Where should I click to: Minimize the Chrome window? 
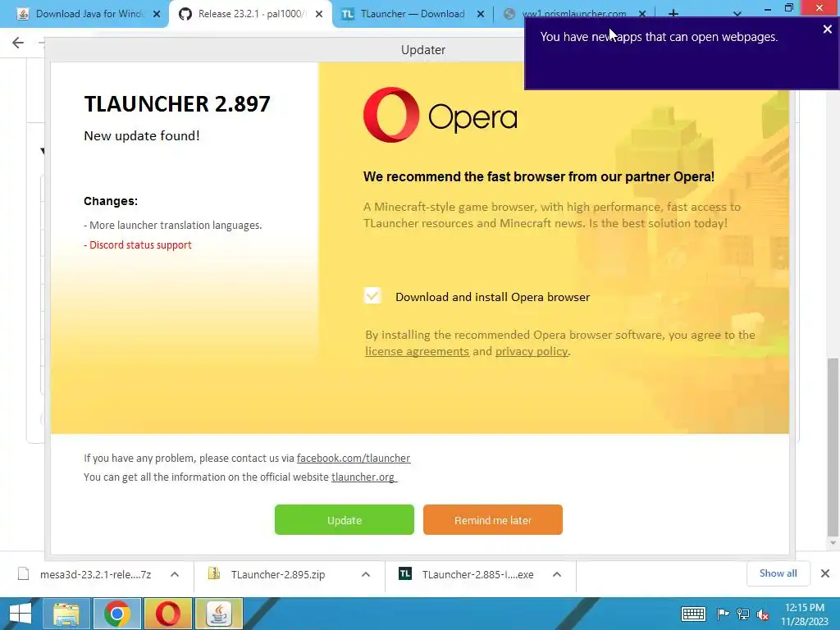(767, 8)
